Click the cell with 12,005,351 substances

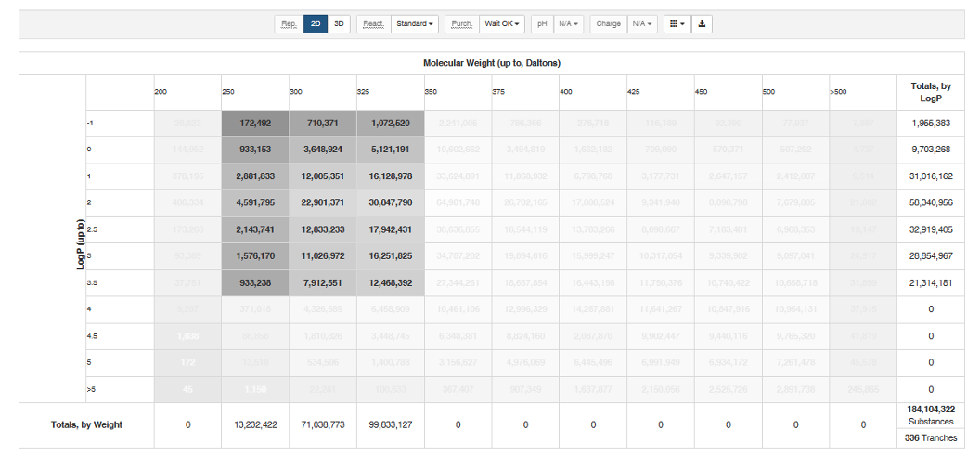click(322, 176)
